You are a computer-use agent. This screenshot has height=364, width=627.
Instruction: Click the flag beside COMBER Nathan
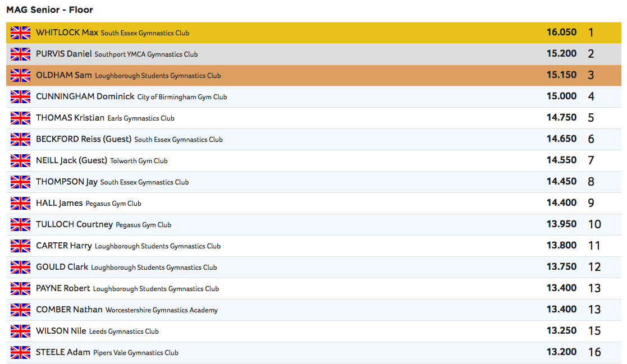click(20, 310)
